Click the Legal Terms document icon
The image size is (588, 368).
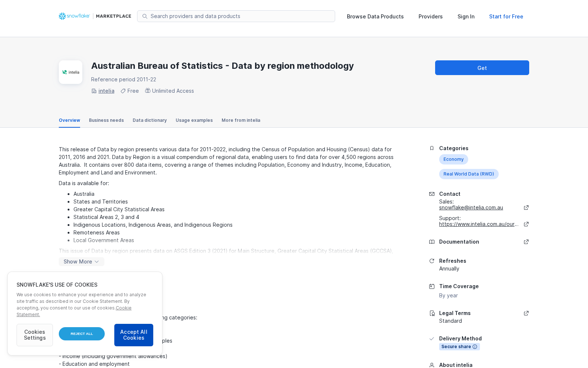(432, 313)
